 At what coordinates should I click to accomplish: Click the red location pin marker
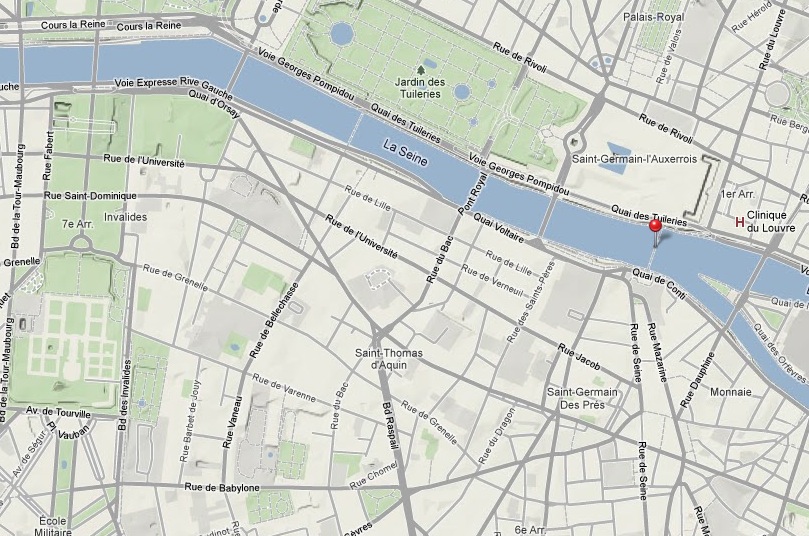click(x=655, y=226)
